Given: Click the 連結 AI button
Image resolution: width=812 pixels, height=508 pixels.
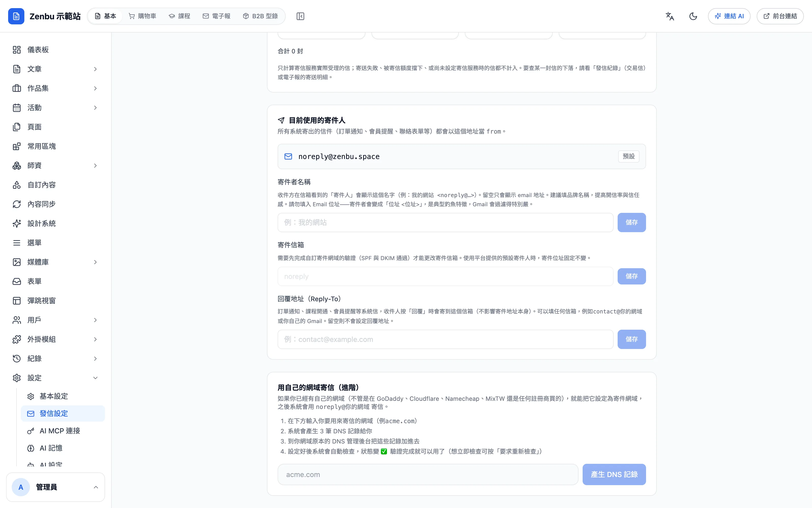Looking at the screenshot, I should point(729,16).
